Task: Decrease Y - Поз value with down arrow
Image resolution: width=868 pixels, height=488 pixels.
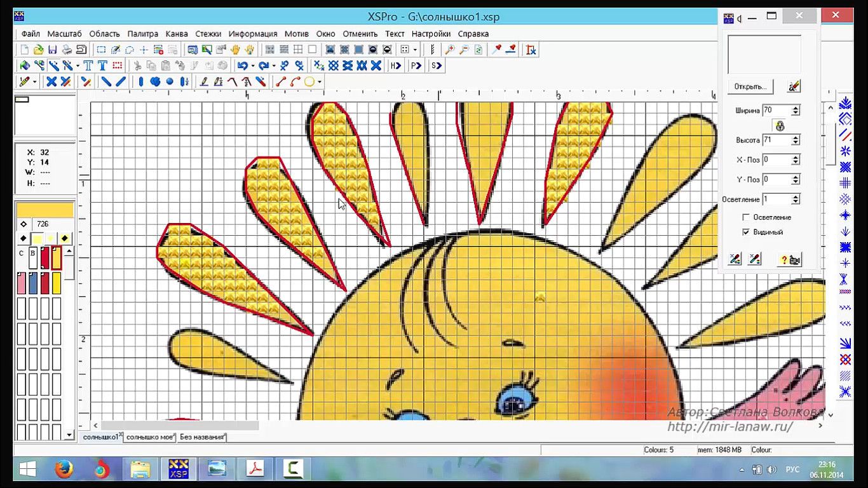Action: coord(796,182)
